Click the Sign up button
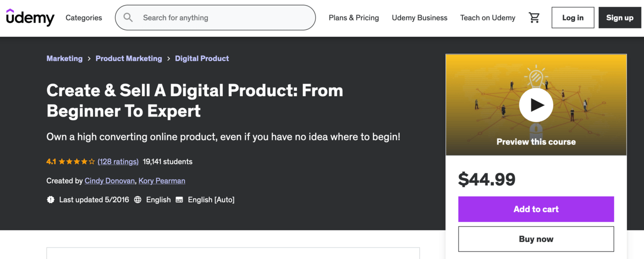This screenshot has height=259, width=644. [x=620, y=18]
